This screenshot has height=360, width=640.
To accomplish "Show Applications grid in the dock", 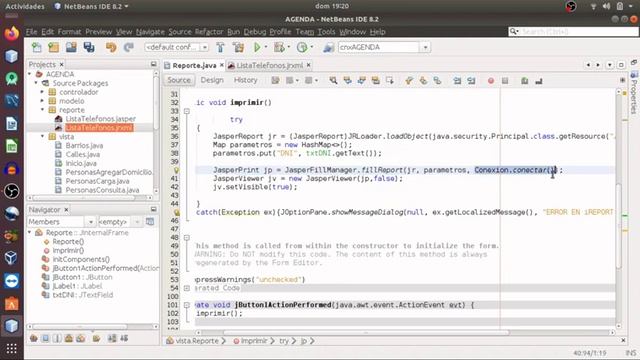I will point(11,348).
